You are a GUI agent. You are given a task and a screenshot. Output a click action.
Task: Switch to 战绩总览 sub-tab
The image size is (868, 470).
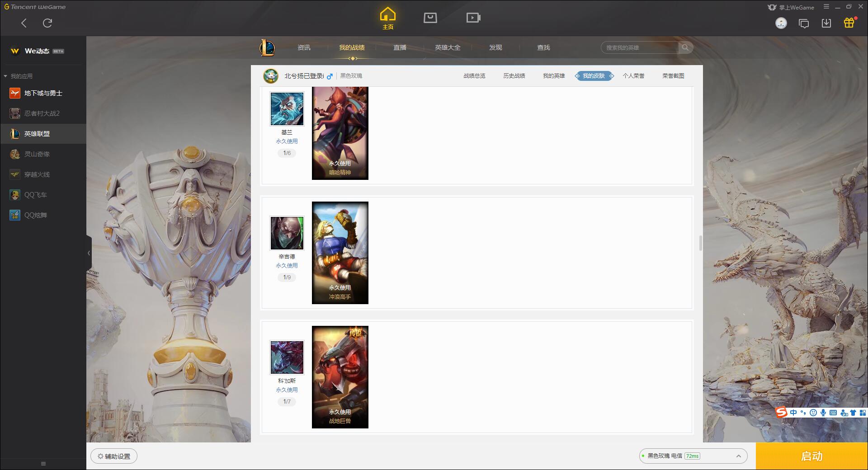(474, 76)
